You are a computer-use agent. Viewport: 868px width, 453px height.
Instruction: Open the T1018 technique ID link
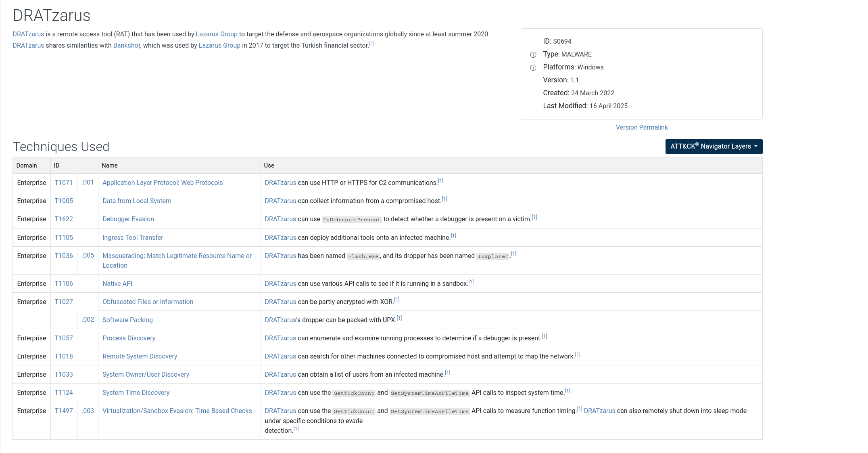(64, 356)
